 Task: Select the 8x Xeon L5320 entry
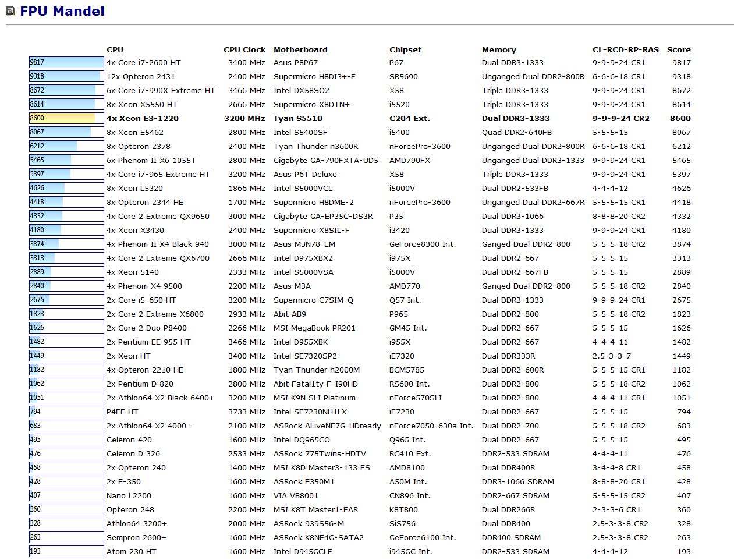tap(134, 189)
